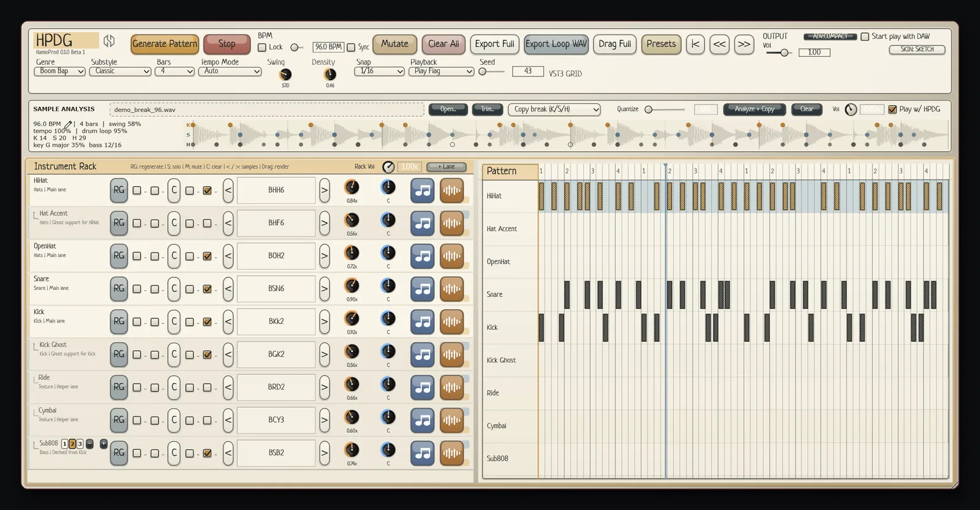Toggle the ADV/COMPACT view switch
980x510 pixels.
point(830,37)
